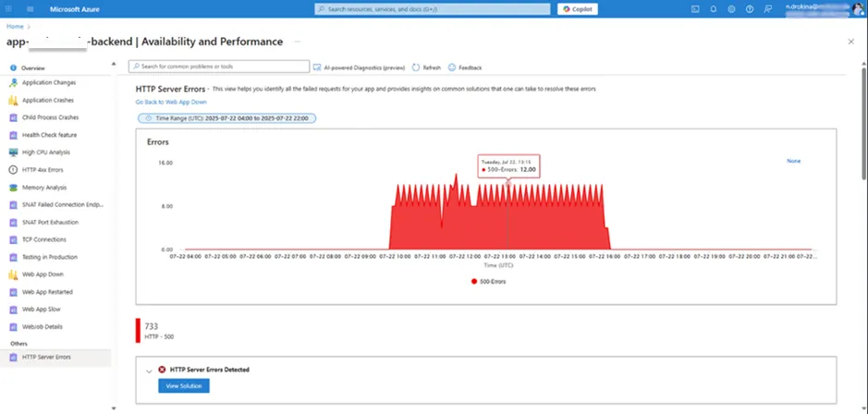
Task: Click the Copilot button
Action: pyautogui.click(x=578, y=8)
